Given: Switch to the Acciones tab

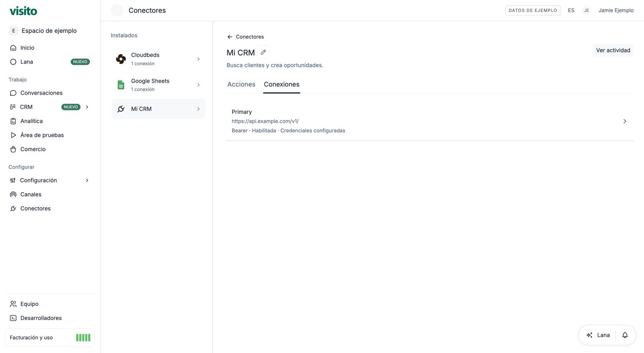Looking at the screenshot, I should click(241, 84).
